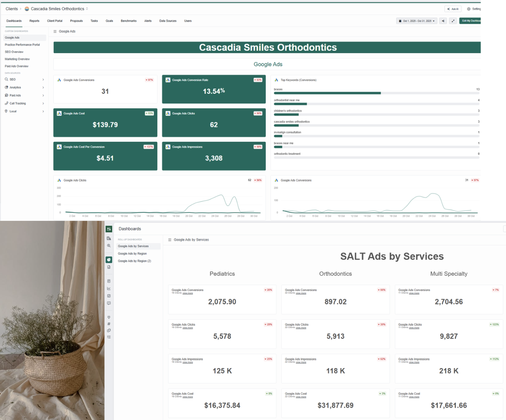
Task: Click the line chart icon in lower sidebar
Action: pos(109,288)
